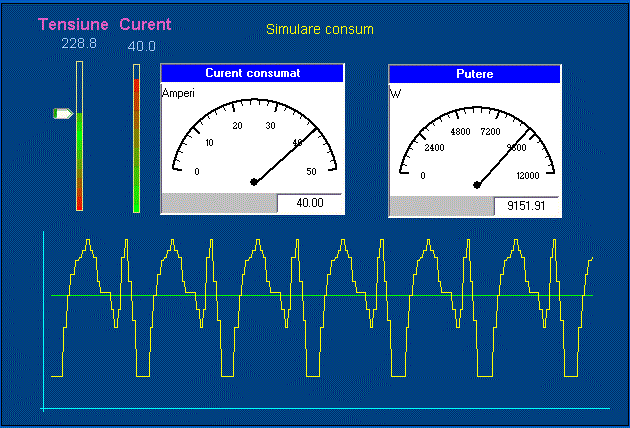Click the Tensiune vertical level bar

(80, 136)
